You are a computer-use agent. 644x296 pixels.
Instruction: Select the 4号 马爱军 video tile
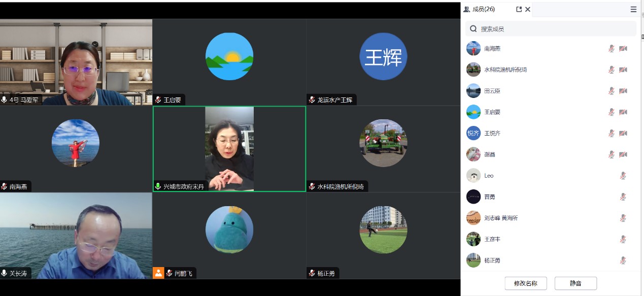click(x=76, y=62)
